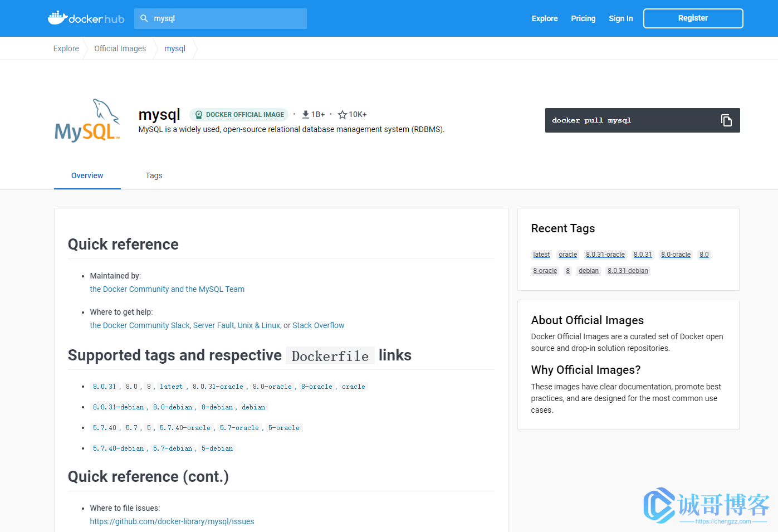Viewport: 778px width, 532px height.
Task: Focus the mysql search field
Action: [x=221, y=18]
